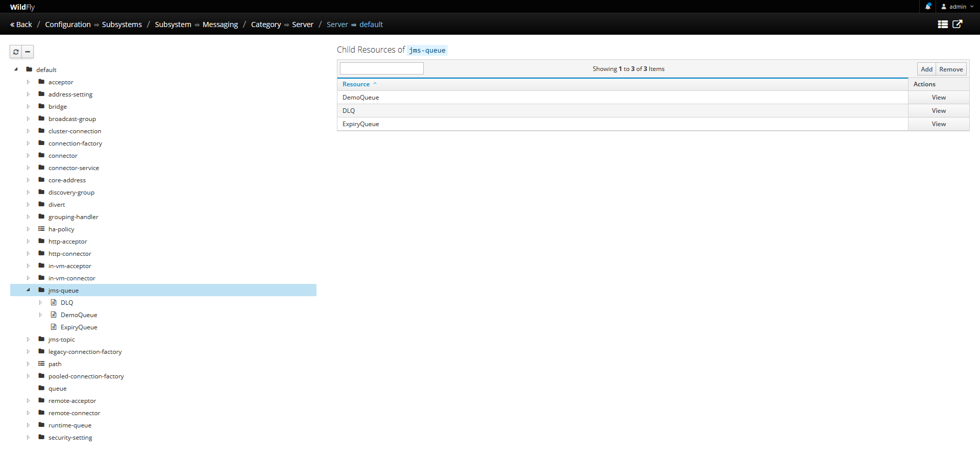Click the collapse tree minus icon
The image size is (980, 456).
(x=28, y=52)
